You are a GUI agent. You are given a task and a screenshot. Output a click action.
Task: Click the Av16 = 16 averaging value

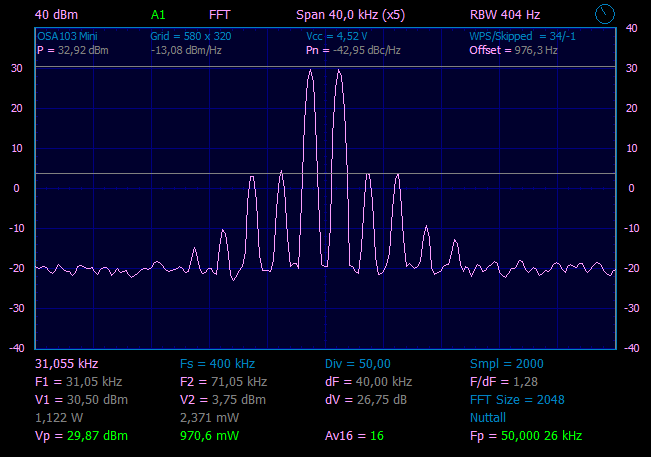tap(355, 436)
